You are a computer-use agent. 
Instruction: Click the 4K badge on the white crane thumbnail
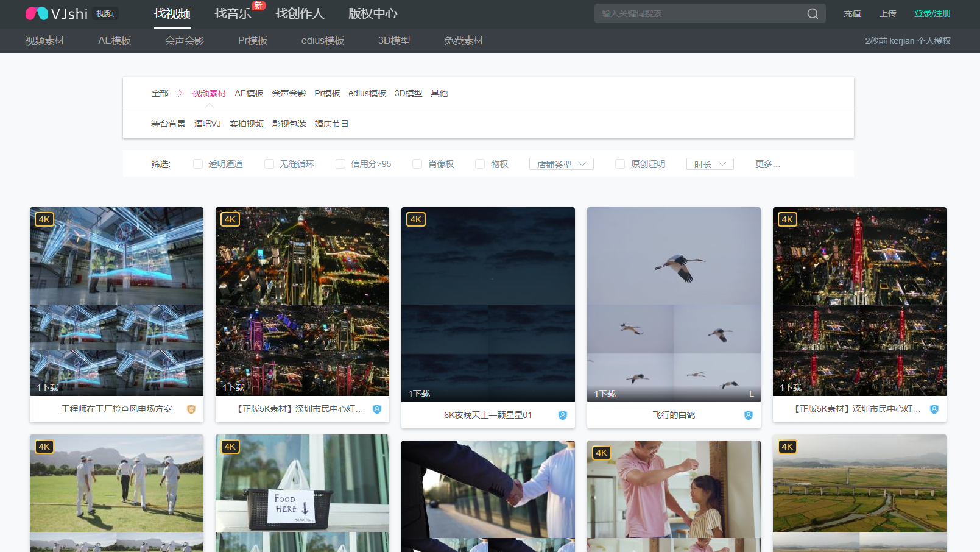coord(602,219)
